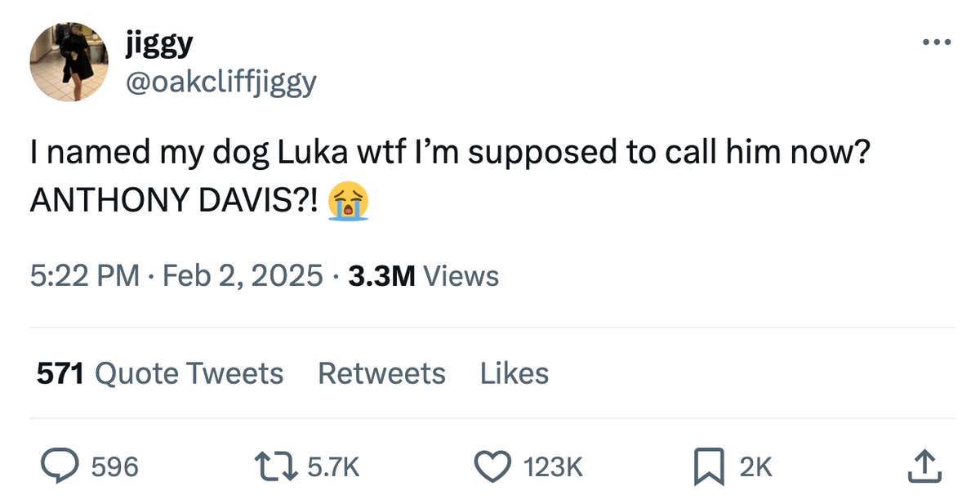Click the share upload icon
The height and width of the screenshot is (504, 980).
[924, 466]
